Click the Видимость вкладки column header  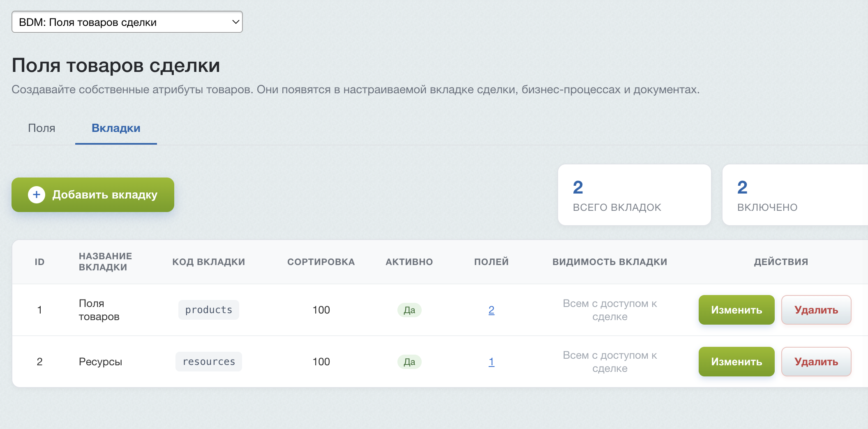pos(610,262)
